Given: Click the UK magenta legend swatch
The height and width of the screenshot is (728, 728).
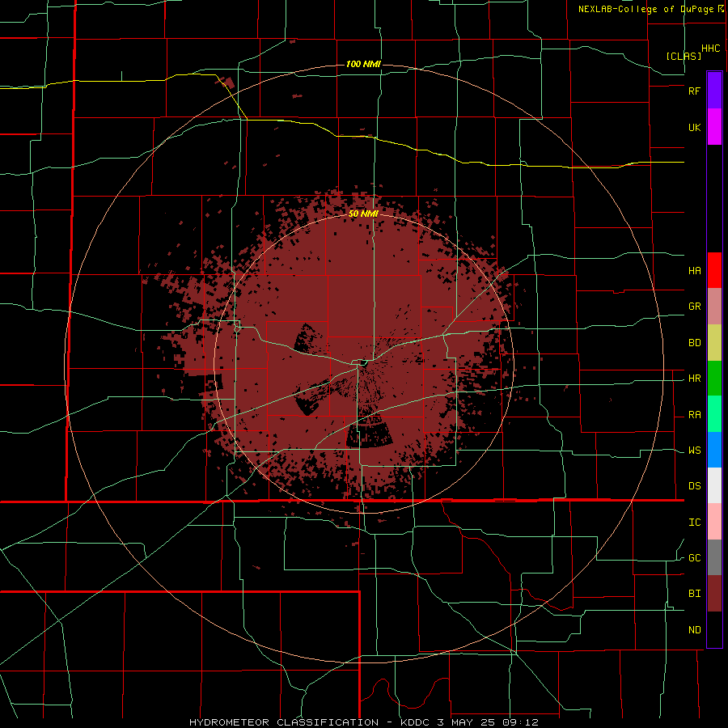Looking at the screenshot, I should pyautogui.click(x=714, y=127).
